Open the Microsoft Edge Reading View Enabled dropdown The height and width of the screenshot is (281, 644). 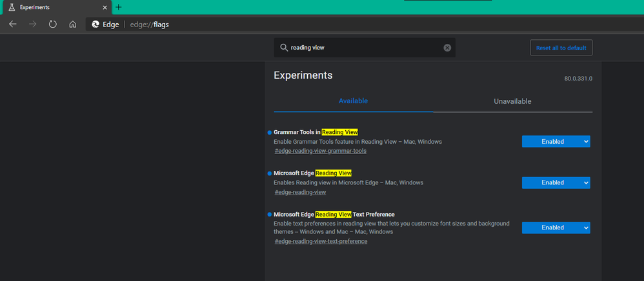coord(556,182)
